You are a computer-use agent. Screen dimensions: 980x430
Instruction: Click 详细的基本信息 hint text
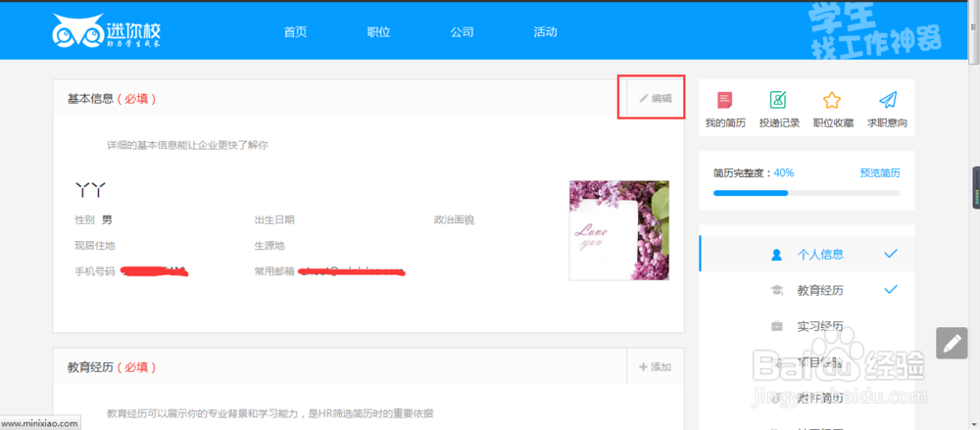coord(187,145)
